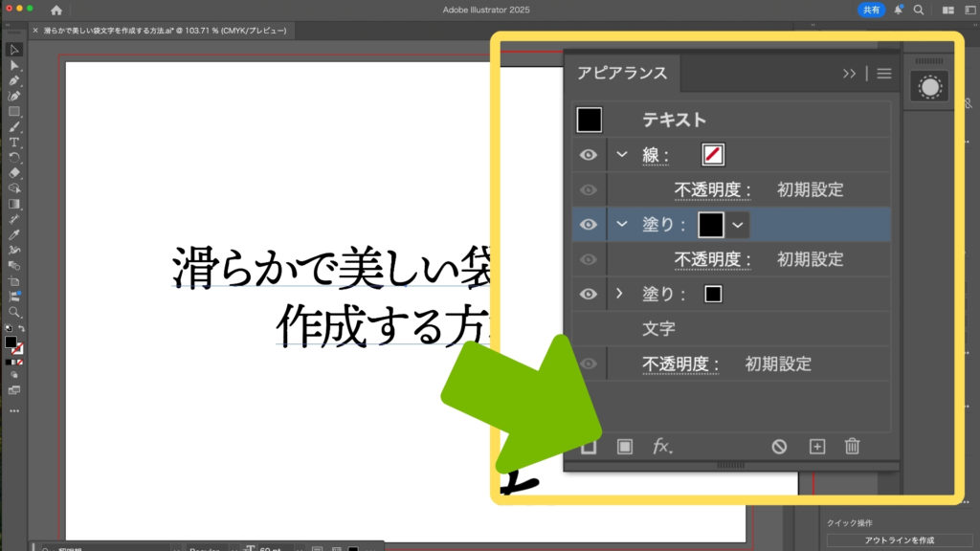
Task: Open fill color dropdown arrow beside black swatch
Action: pos(737,224)
